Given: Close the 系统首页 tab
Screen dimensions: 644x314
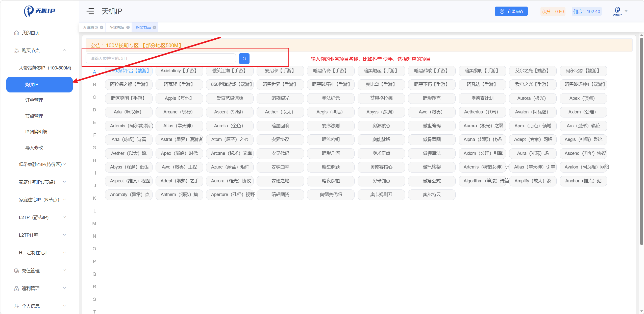Looking at the screenshot, I should click(x=102, y=28).
